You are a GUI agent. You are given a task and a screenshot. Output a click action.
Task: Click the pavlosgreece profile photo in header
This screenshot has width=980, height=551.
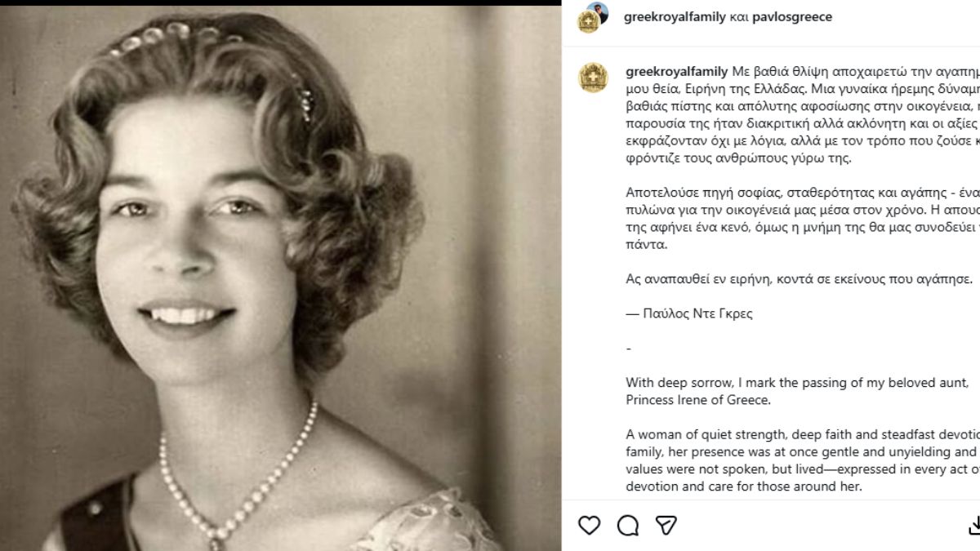pyautogui.click(x=599, y=11)
